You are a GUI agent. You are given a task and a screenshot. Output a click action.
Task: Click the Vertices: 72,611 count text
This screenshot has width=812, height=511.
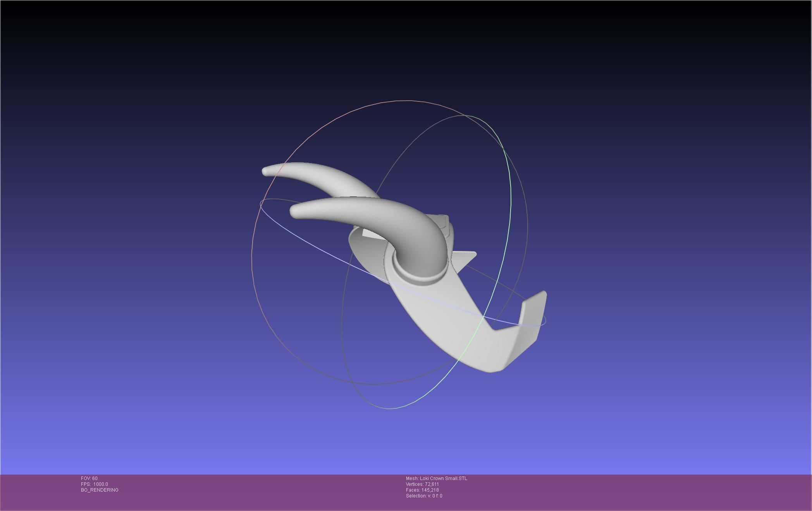point(422,484)
